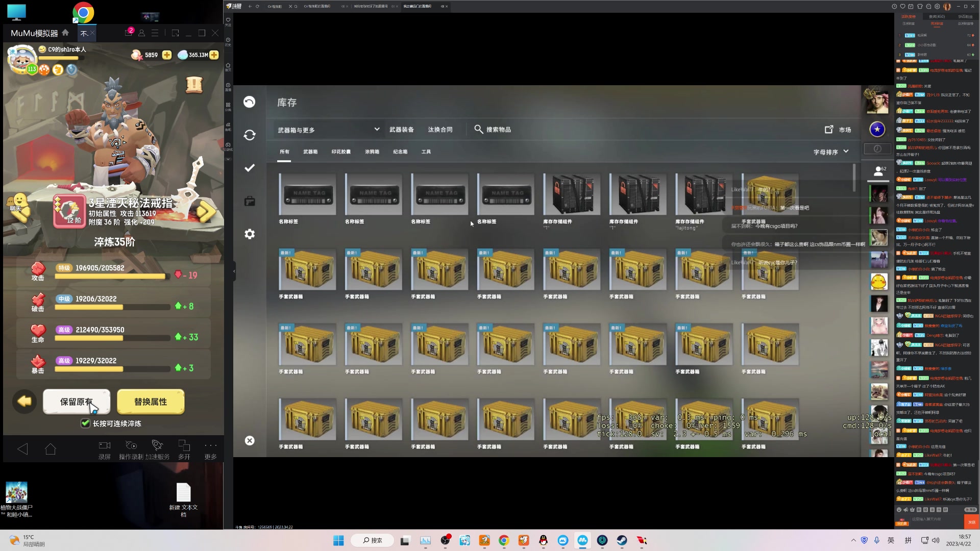980x551 pixels.
Task: Open the briefcase icon in the inventory sidebar
Action: click(x=250, y=201)
